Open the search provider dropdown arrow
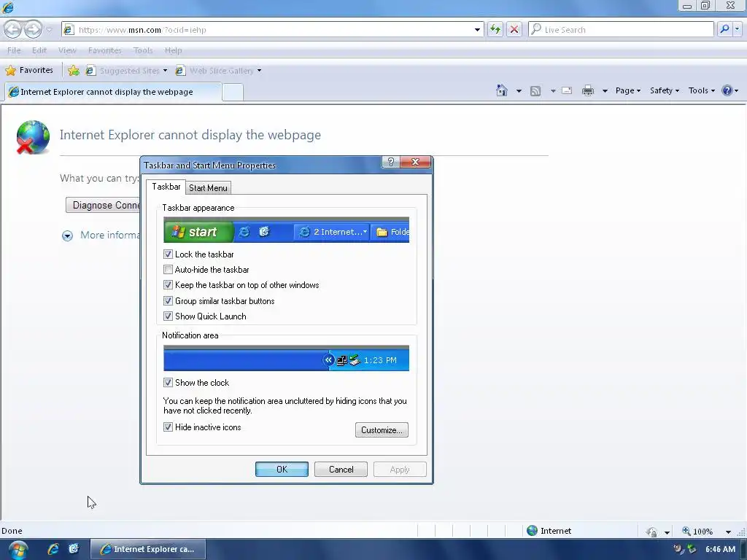This screenshot has width=747, height=560. tap(737, 29)
